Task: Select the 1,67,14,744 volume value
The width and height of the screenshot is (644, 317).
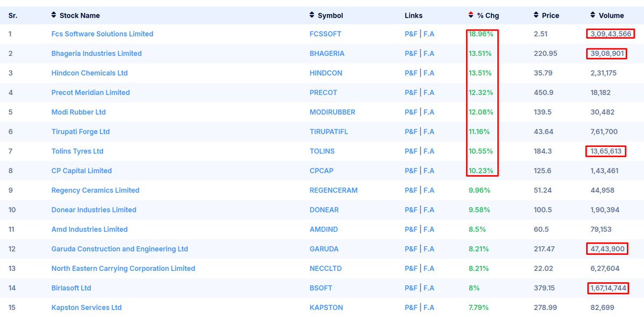Action: point(609,288)
